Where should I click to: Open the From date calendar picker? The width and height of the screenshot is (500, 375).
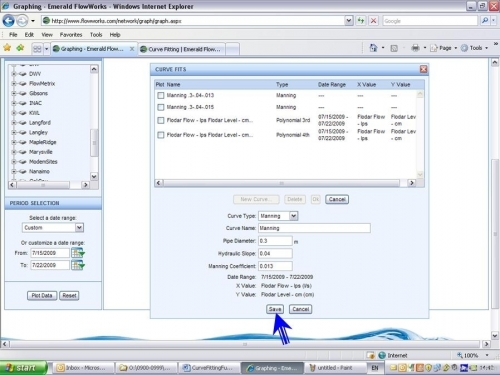click(x=78, y=253)
